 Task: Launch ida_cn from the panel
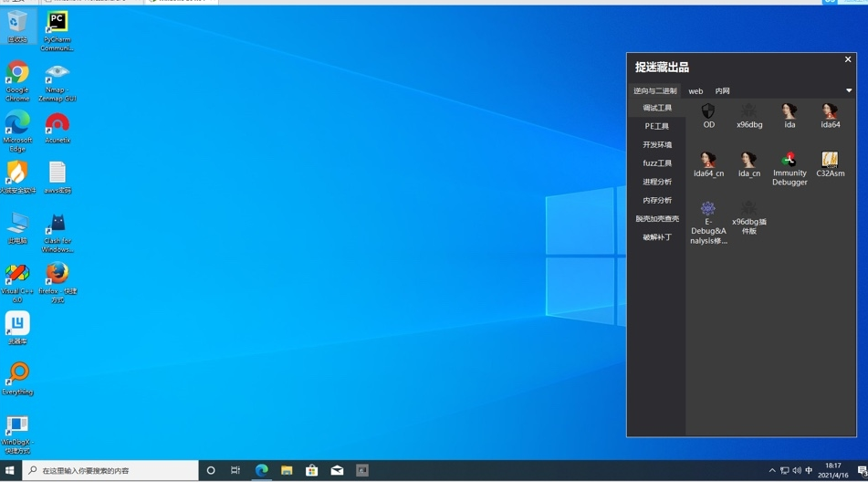coord(749,164)
